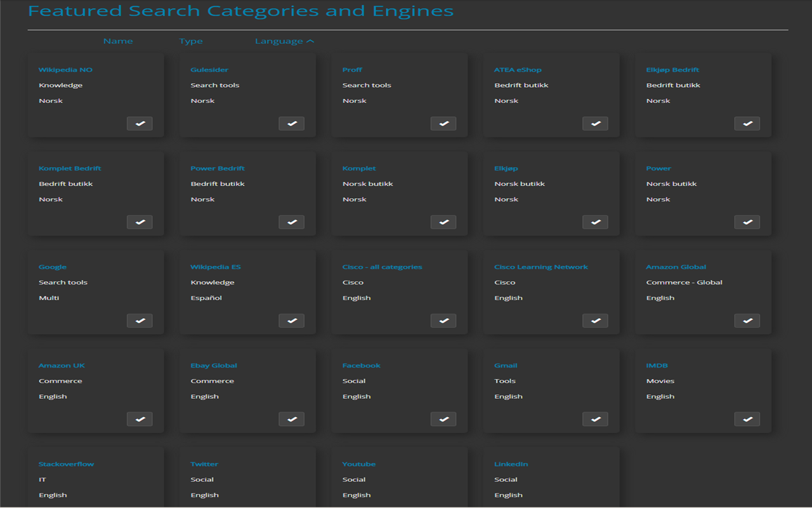Open the Cisco Learning Network entry
The height and width of the screenshot is (508, 812).
coord(540,266)
